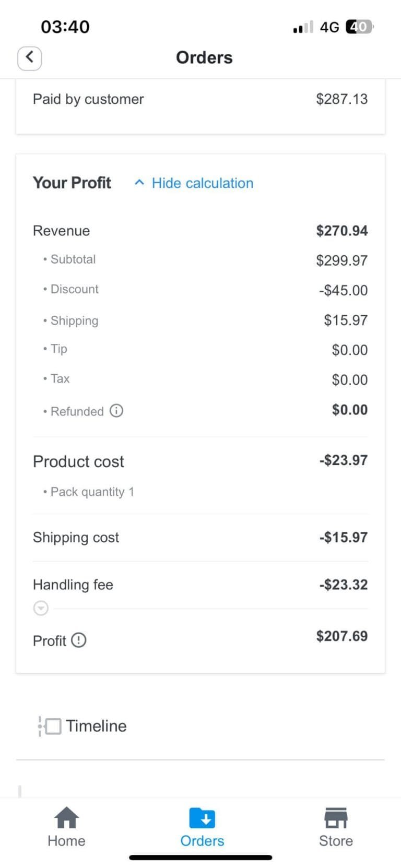401x868 pixels.
Task: Tap the back arrow button
Action: tap(29, 57)
